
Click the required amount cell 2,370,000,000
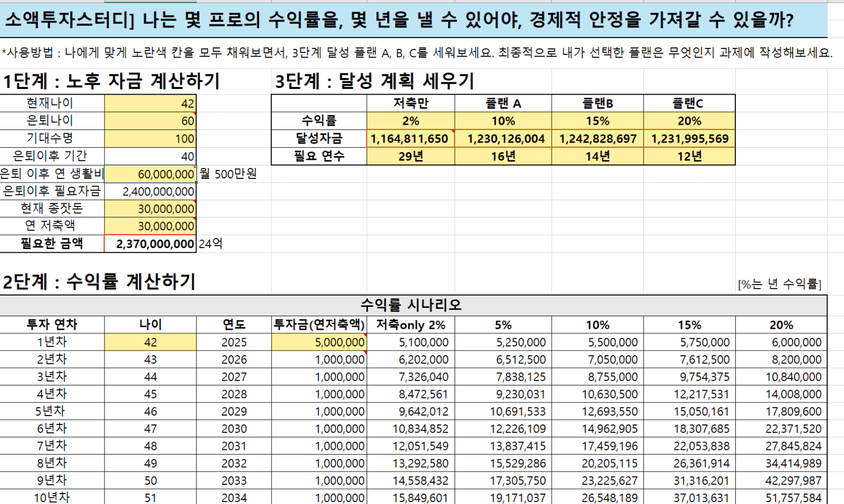150,244
